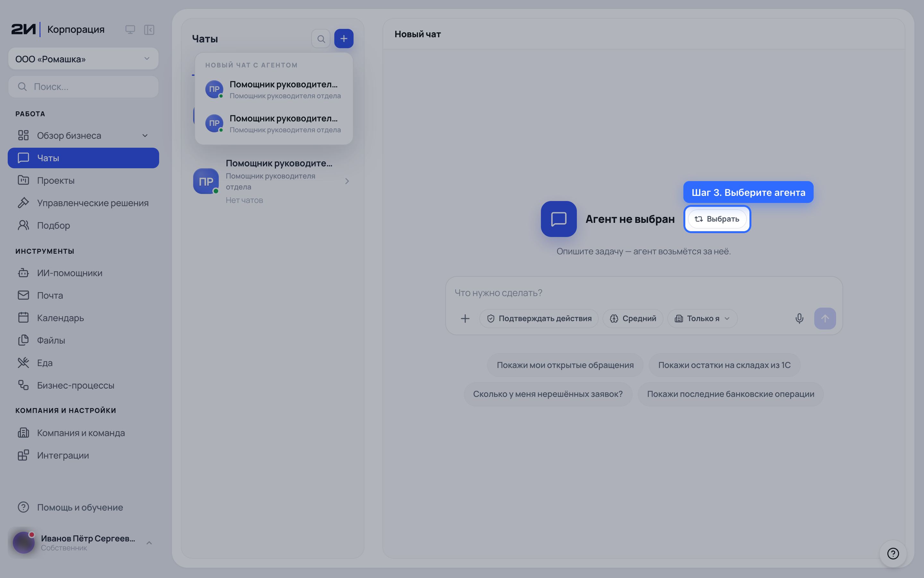Screen dimensions: 924x578
Task: Choose first Помощник руководителя in popup
Action: point(274,90)
